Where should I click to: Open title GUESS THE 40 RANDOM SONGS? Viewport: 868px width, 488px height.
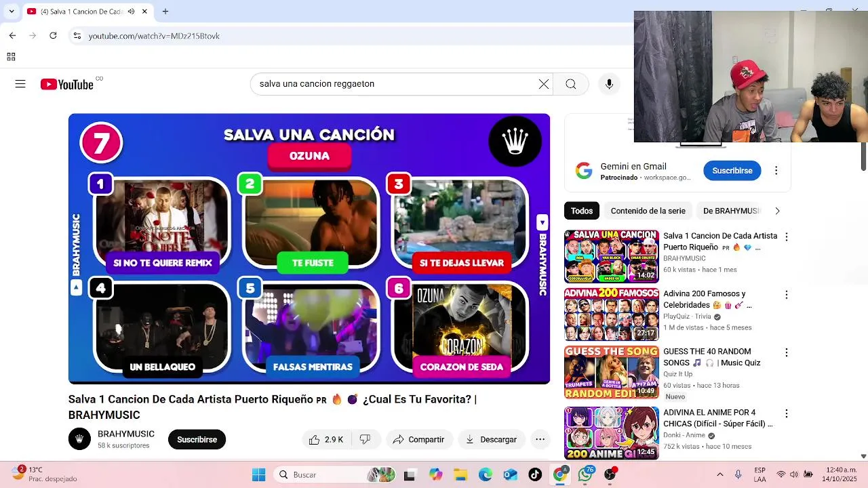(711, 357)
